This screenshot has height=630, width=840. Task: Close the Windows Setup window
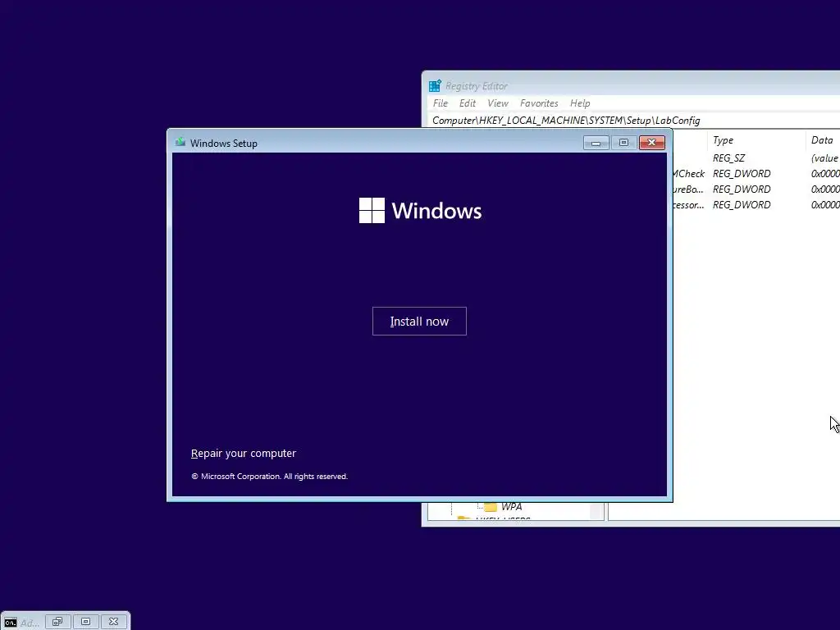[x=651, y=143]
